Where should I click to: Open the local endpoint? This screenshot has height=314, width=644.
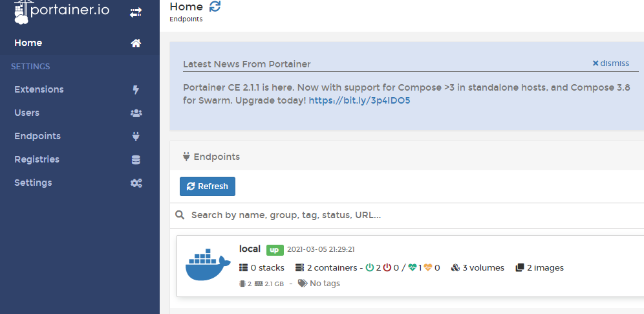pyautogui.click(x=411, y=266)
